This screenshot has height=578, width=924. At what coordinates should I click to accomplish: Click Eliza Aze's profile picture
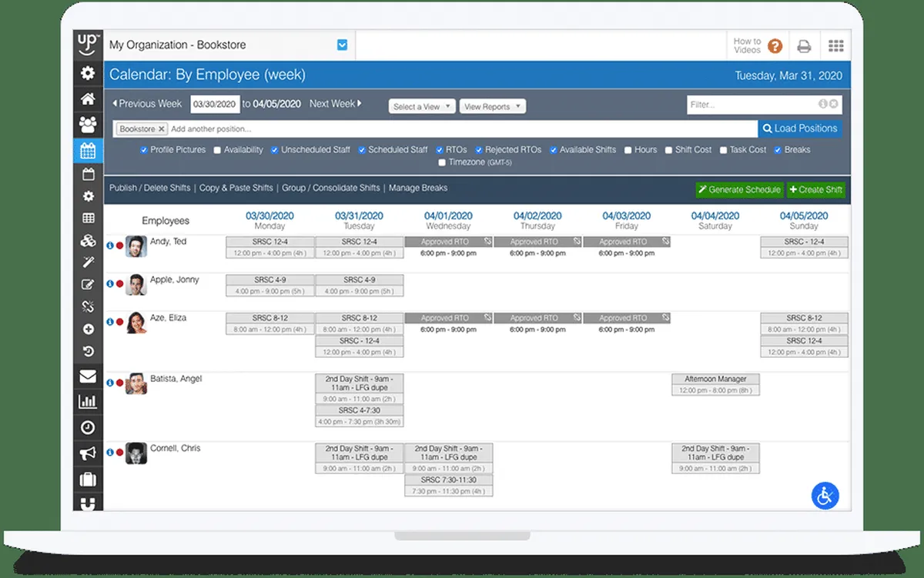136,322
